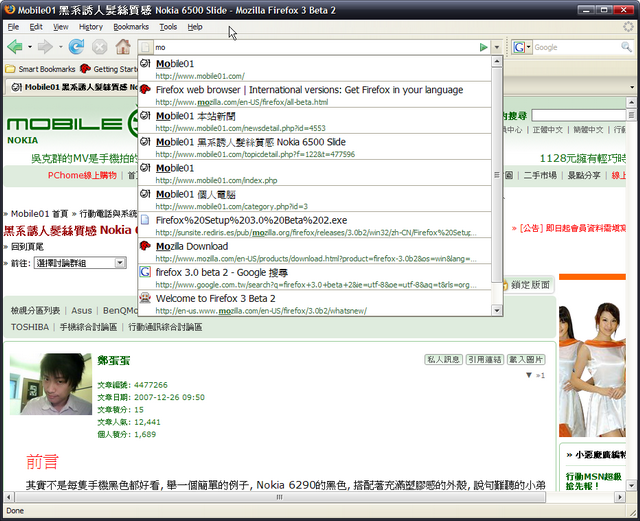
Task: Open the TOSHIBA forum link
Action: (x=30, y=327)
